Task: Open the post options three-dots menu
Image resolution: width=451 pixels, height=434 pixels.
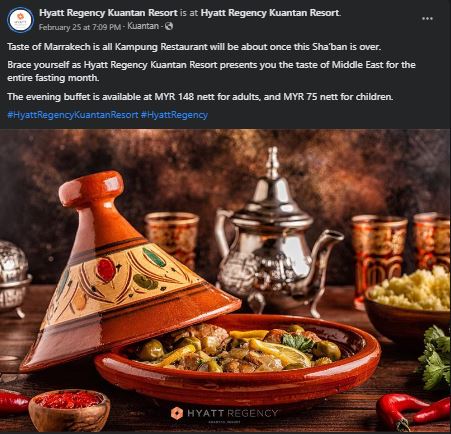Action: pyautogui.click(x=427, y=19)
